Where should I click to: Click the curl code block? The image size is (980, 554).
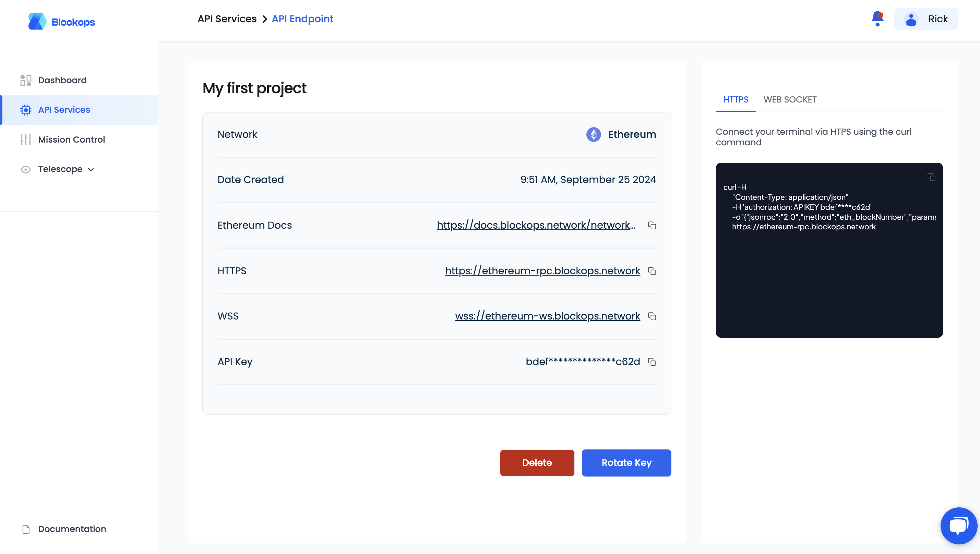(829, 250)
